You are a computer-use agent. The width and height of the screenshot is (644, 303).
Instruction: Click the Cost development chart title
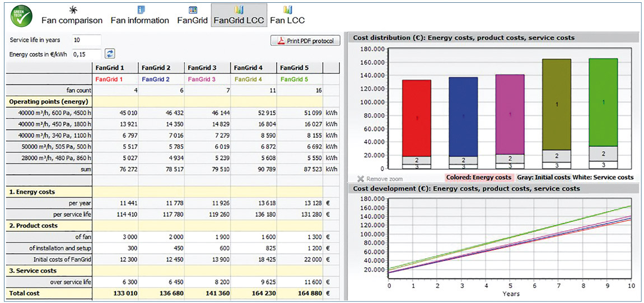[466, 188]
